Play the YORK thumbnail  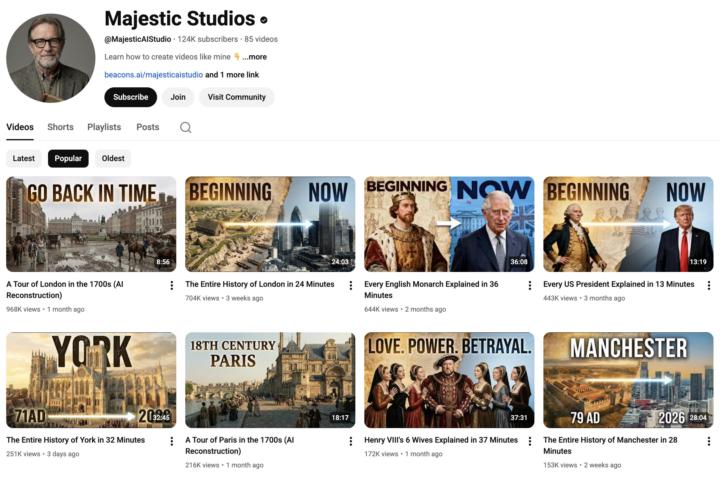(91, 380)
